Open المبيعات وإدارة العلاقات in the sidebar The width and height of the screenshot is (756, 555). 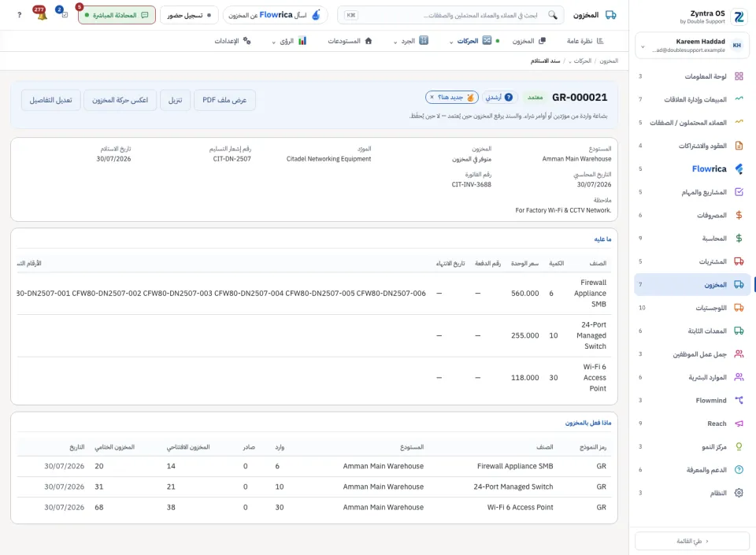pos(692,99)
